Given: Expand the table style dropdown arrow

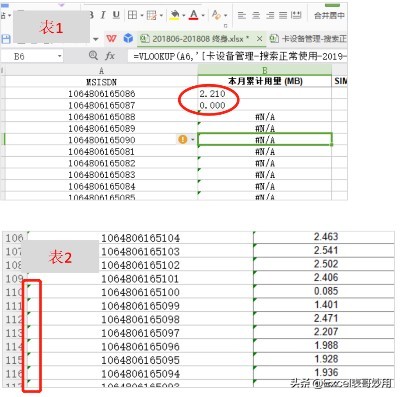Looking at the screenshot, I should (161, 15).
